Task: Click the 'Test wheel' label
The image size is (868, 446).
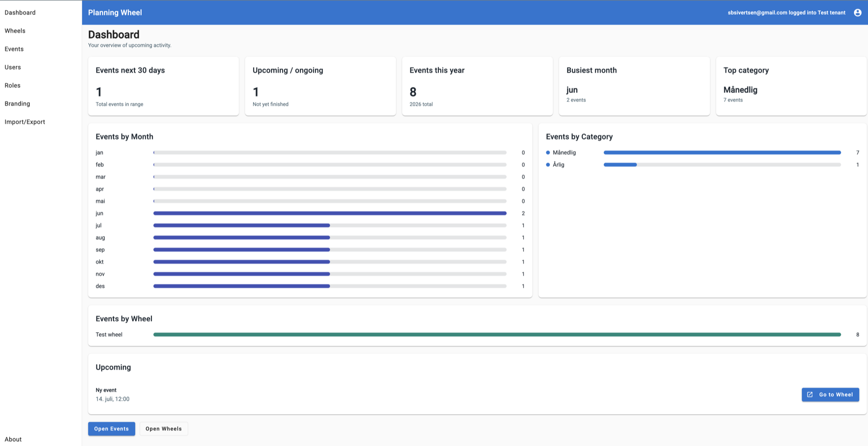Action: click(109, 335)
